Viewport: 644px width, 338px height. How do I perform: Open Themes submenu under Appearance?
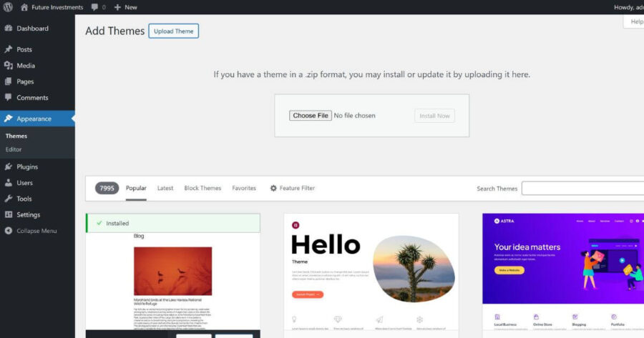point(16,136)
